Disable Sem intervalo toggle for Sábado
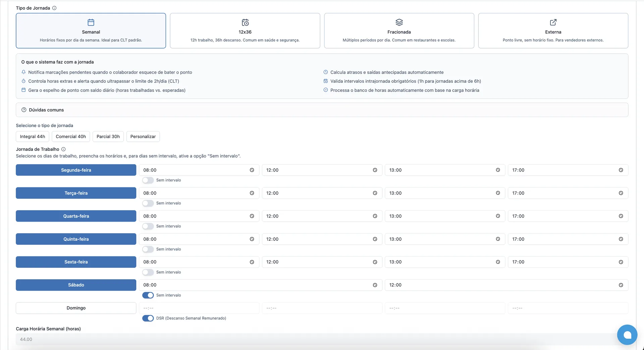 tap(148, 295)
